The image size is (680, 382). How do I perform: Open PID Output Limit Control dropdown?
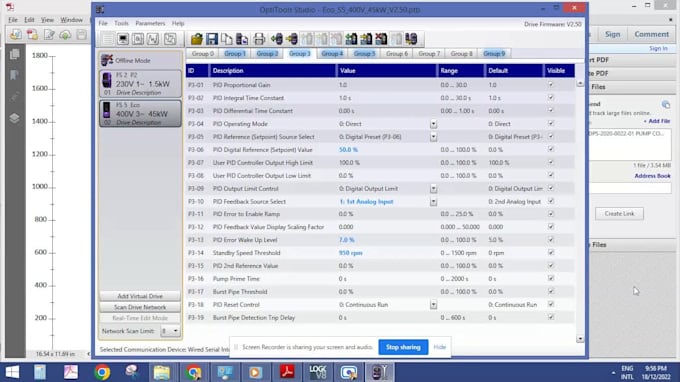[433, 189]
